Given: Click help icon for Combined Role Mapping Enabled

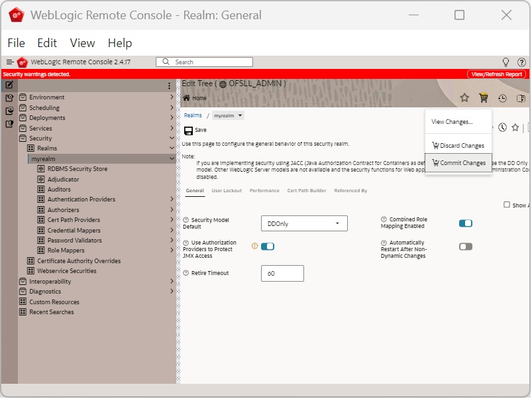Looking at the screenshot, I should coord(384,219).
